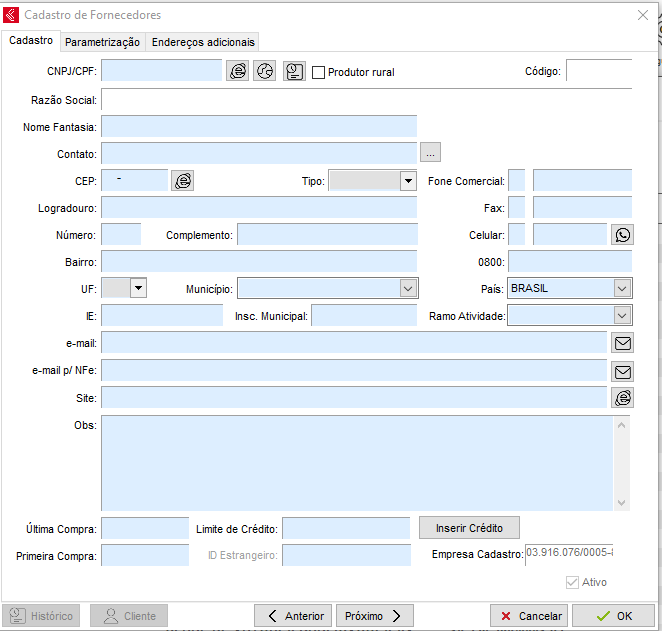Image resolution: width=662 pixels, height=631 pixels.
Task: Open the UF state dropdown
Action: pyautogui.click(x=138, y=288)
